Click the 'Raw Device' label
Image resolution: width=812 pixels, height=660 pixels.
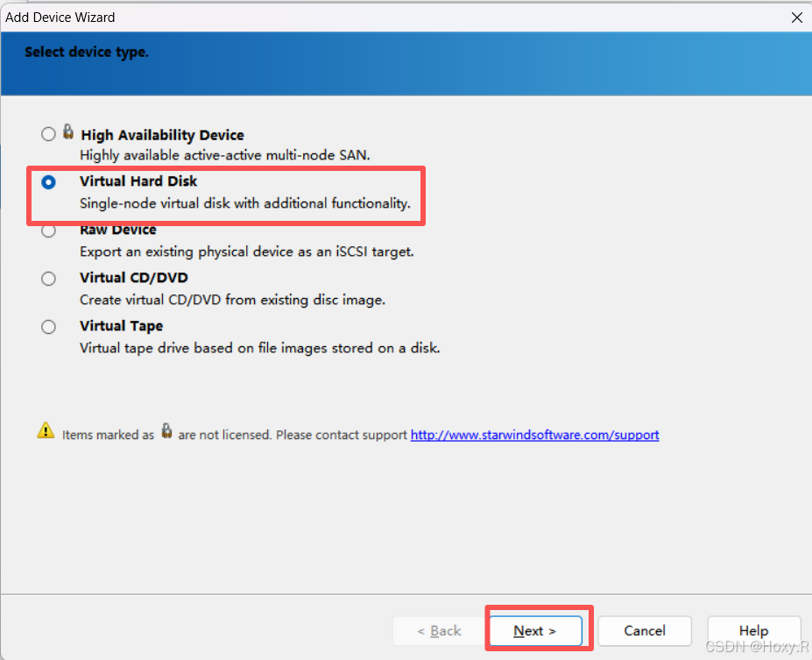118,230
